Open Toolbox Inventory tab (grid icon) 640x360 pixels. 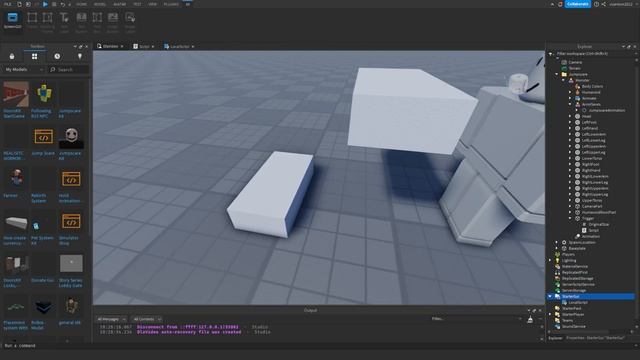[35, 56]
